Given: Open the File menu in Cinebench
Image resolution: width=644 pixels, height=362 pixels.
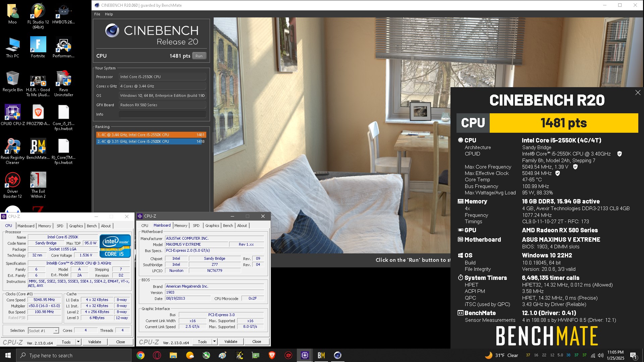Looking at the screenshot, I should [x=97, y=14].
